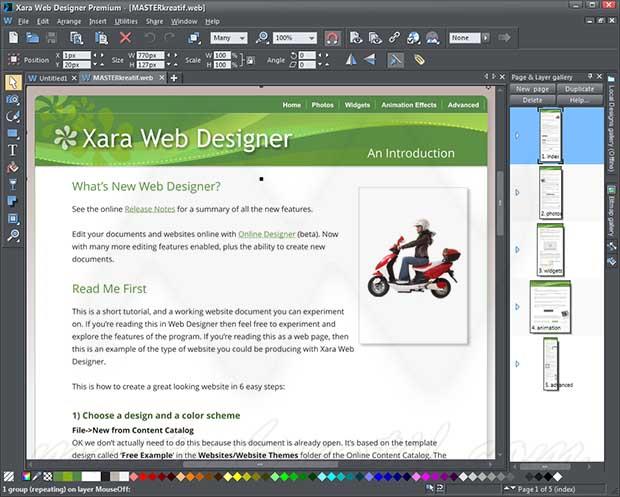This screenshot has width=620, height=497.
Task: Close the Untitled1 tab
Action: [x=74, y=78]
